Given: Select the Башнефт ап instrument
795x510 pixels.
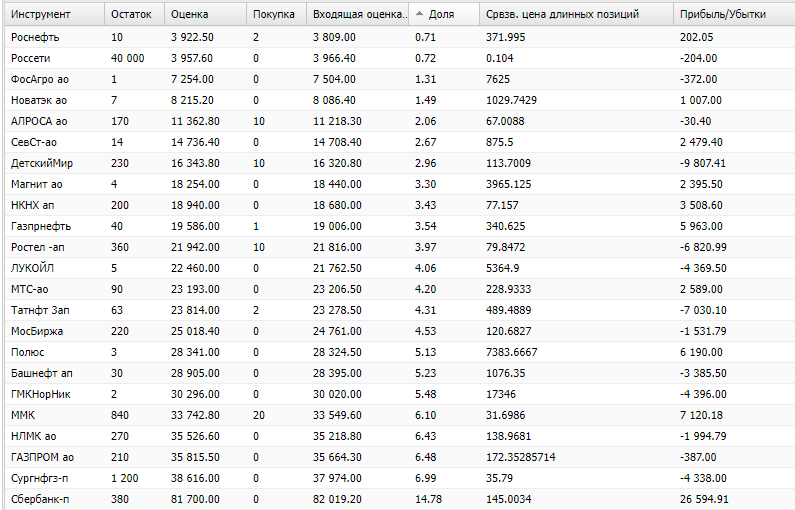Looking at the screenshot, I should (x=42, y=374).
